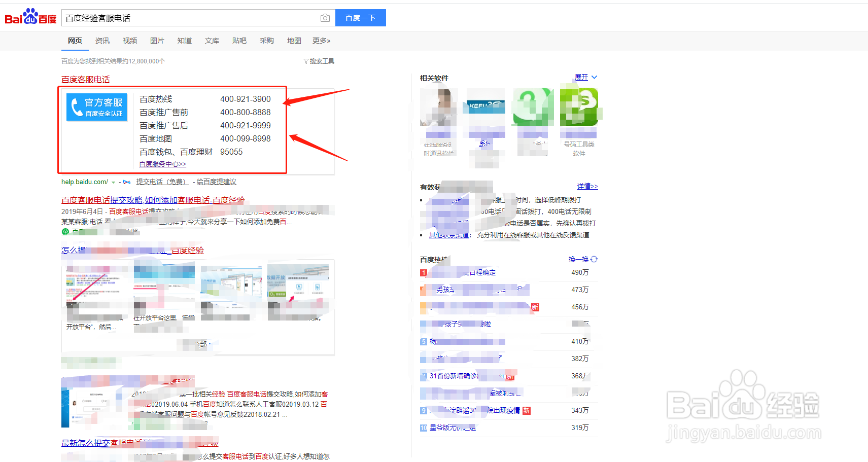
Task: Click the 490万 hot search count
Action: [580, 272]
